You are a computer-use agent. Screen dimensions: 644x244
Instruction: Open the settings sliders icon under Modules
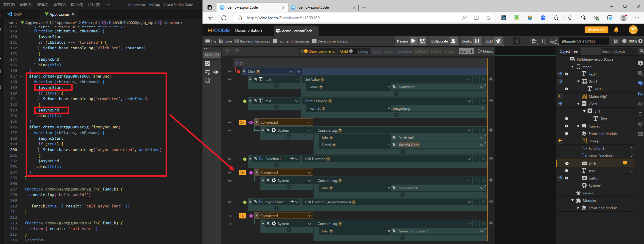click(x=208, y=72)
